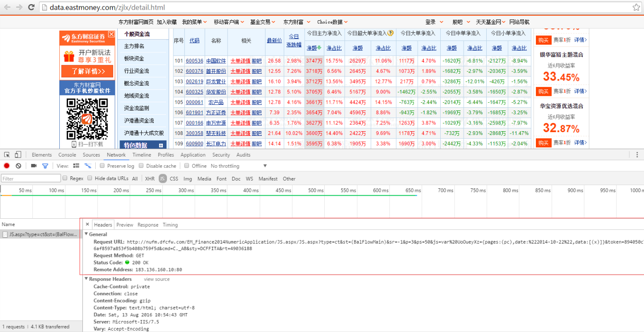Toggle the network filter funnel icon
Image resolution: width=644 pixels, height=332 pixels.
tap(45, 166)
